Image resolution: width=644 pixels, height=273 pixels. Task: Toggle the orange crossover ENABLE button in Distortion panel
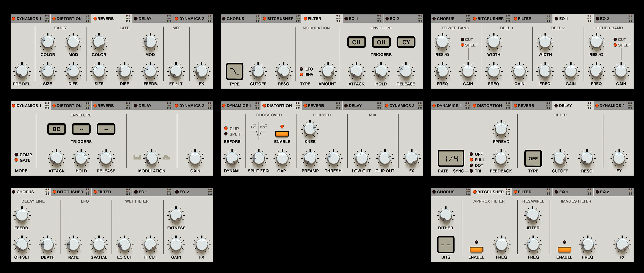point(282,134)
